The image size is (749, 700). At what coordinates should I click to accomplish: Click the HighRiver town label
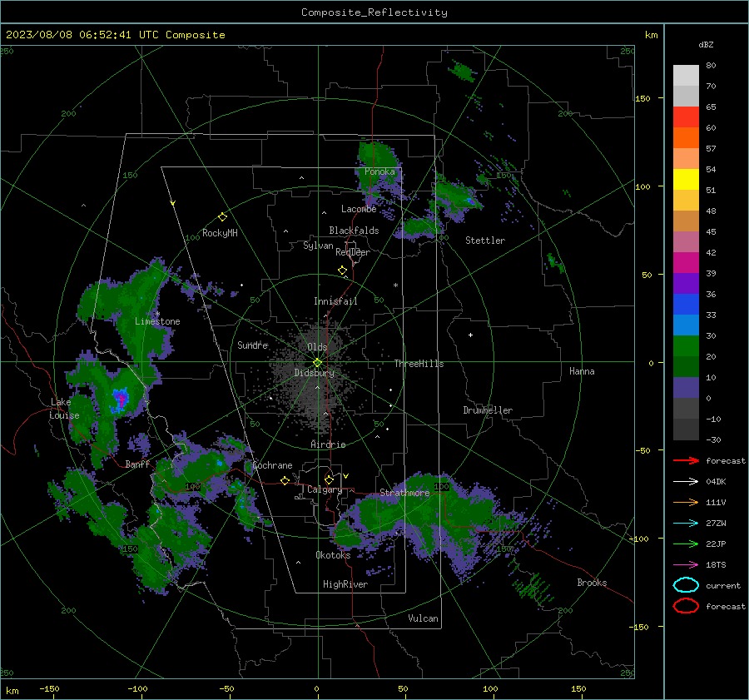[x=345, y=584]
